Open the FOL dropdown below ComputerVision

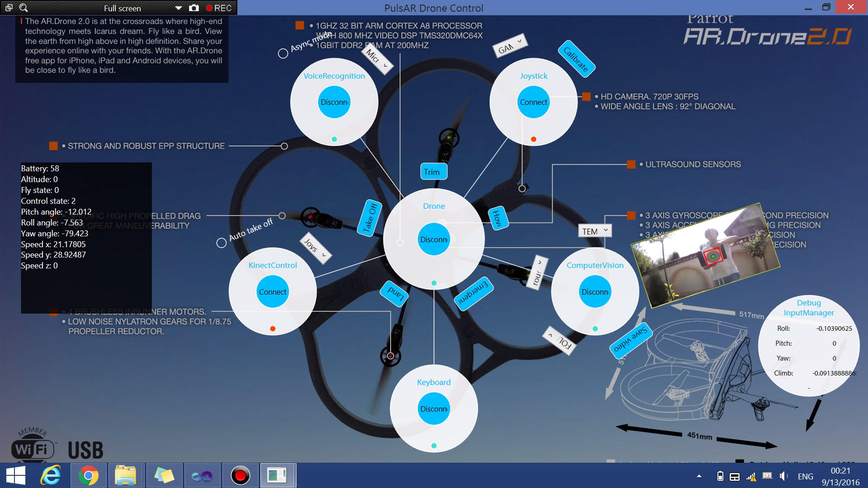pyautogui.click(x=560, y=341)
